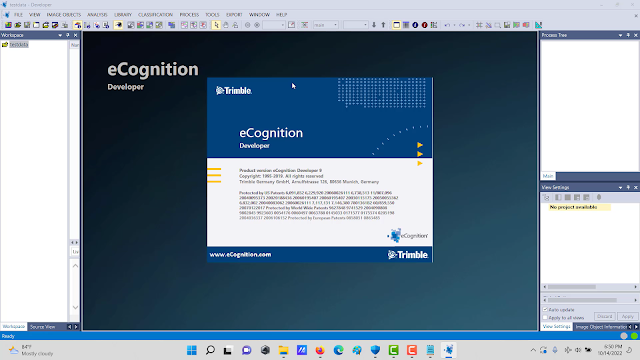The width and height of the screenshot is (640, 360).
Task: Pin the Process Tree panel
Action: click(x=628, y=35)
